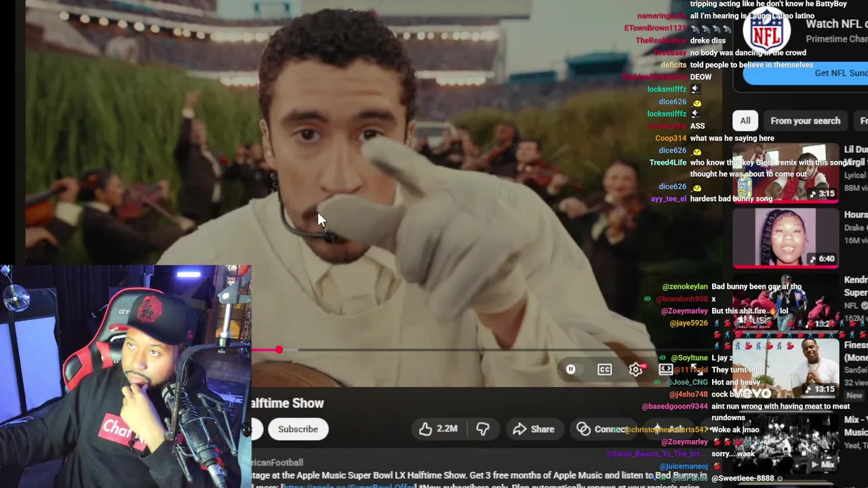Click the channel name under the video
Screen dimensions: 868x488
pos(277,462)
